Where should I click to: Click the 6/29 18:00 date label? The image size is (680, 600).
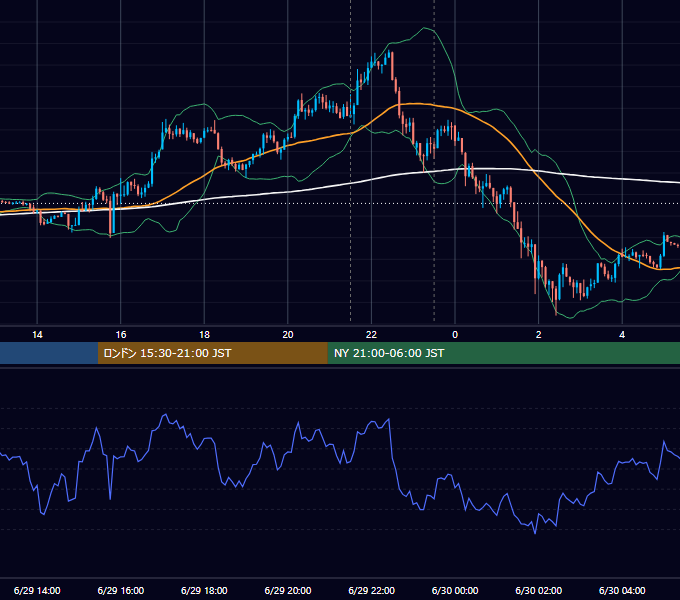tap(204, 590)
